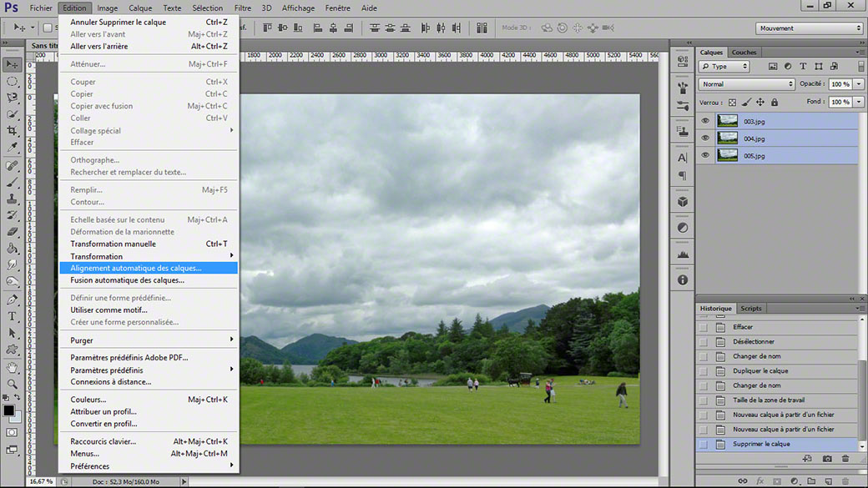Select the Eraser tool
This screenshot has height=488, width=868.
click(12, 232)
